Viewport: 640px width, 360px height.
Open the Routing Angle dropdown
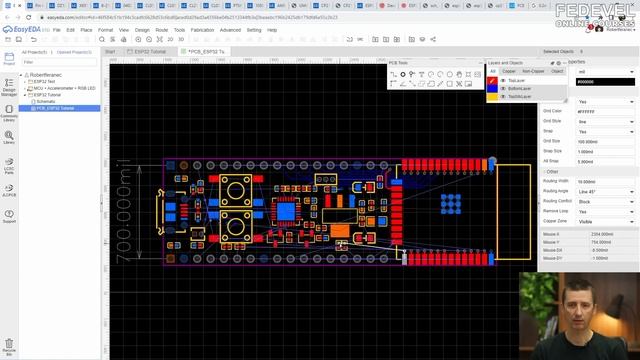click(x=605, y=191)
